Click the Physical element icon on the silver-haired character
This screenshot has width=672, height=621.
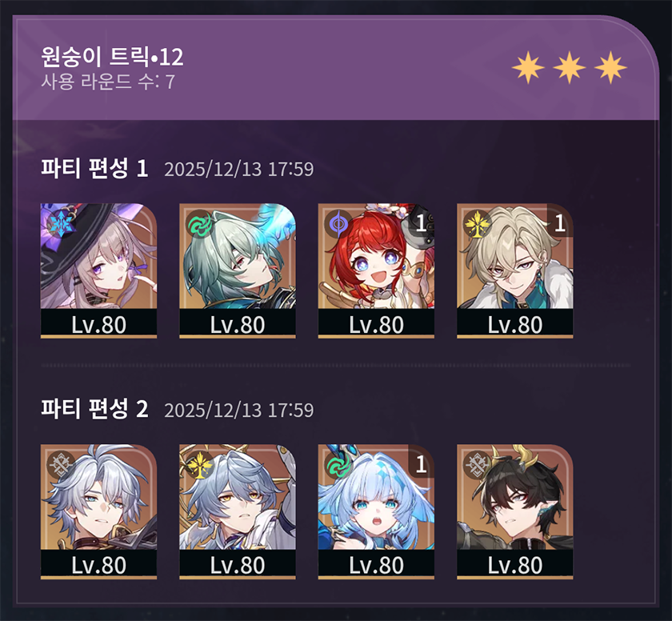point(60,464)
